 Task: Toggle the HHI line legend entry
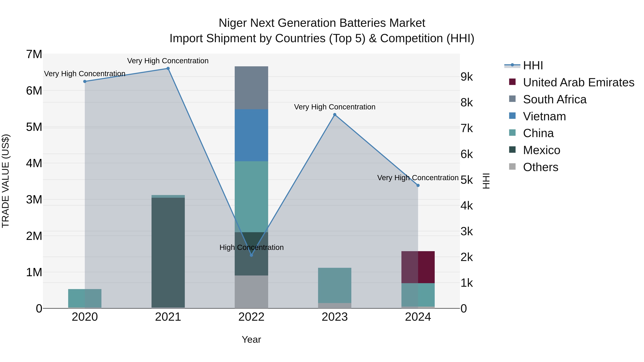(523, 65)
